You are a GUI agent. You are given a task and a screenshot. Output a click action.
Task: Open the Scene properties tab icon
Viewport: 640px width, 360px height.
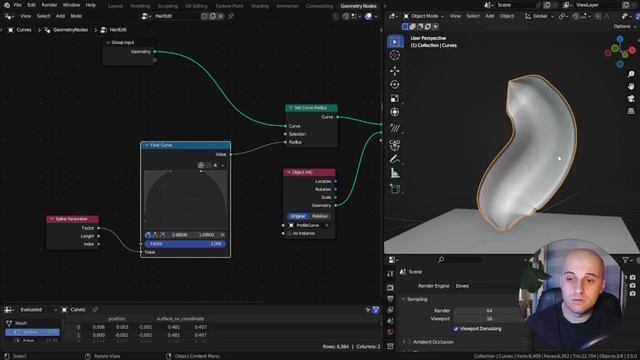pyautogui.click(x=391, y=321)
